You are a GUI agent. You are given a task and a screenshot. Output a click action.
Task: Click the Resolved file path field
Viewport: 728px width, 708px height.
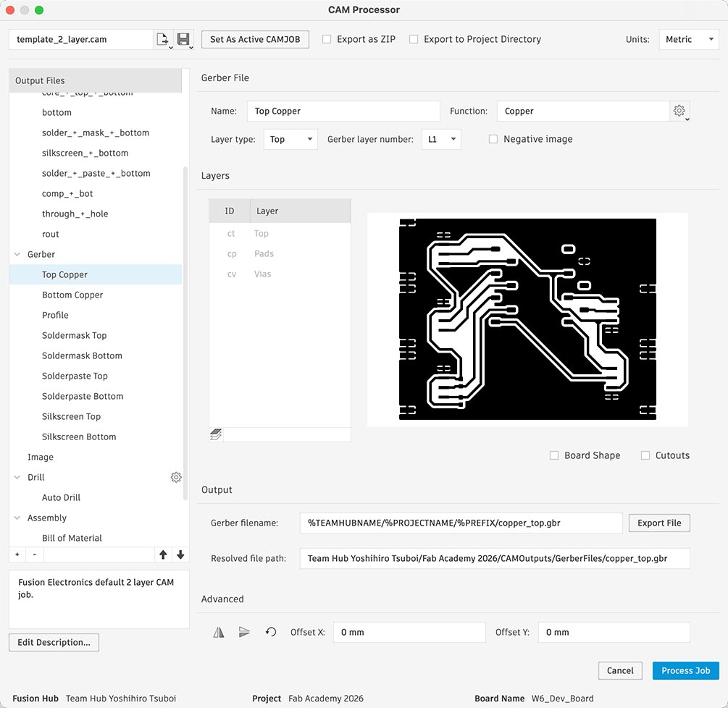[x=495, y=558]
